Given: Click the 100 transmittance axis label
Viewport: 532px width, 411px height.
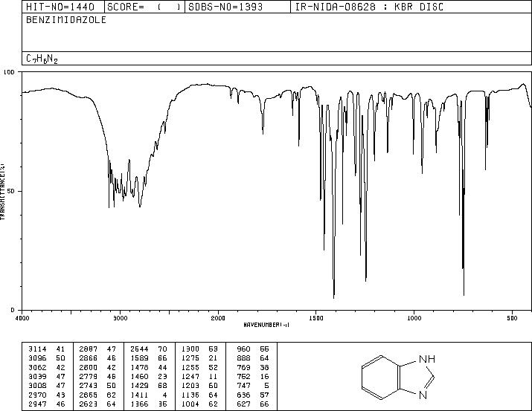Looking at the screenshot, I should [x=9, y=72].
